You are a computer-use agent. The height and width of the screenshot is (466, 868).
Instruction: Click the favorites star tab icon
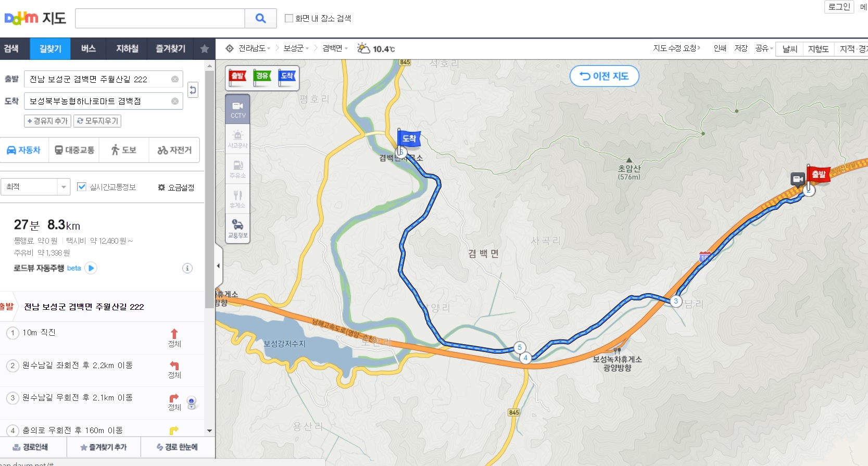pyautogui.click(x=205, y=48)
